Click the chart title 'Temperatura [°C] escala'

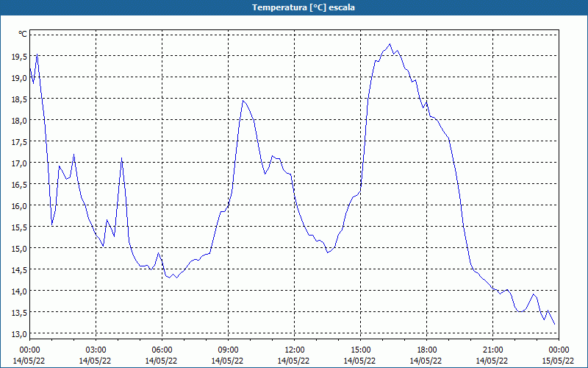point(304,7)
